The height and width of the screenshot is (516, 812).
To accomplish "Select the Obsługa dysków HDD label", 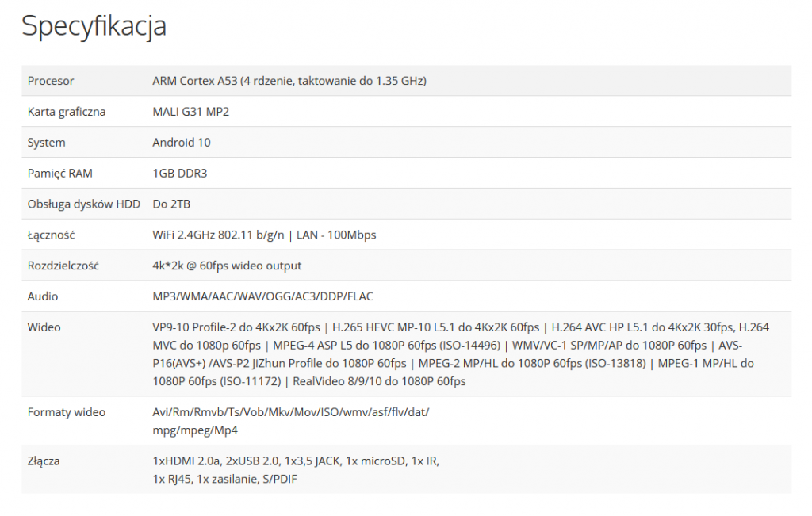I will [84, 204].
